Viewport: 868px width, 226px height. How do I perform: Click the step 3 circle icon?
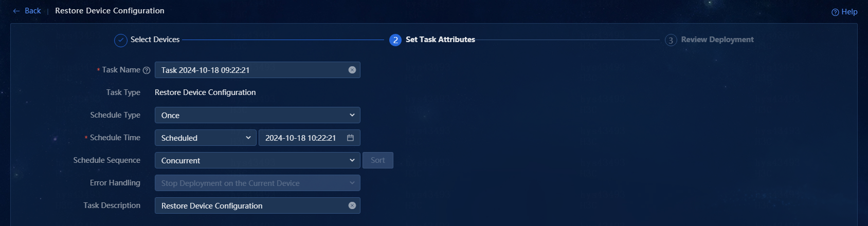coord(671,40)
